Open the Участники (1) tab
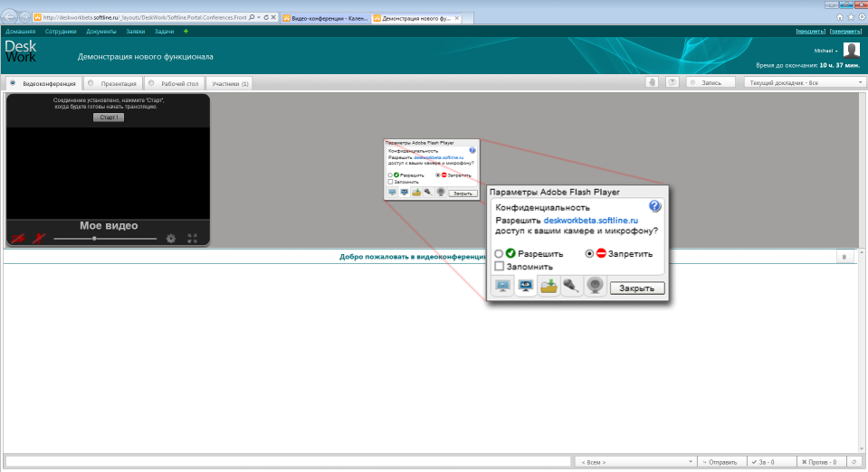Viewport: 868px width, 472px height. click(x=230, y=83)
